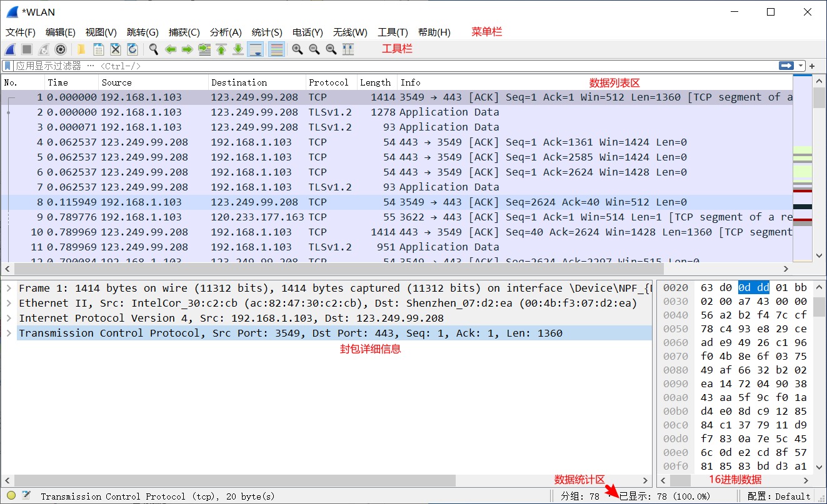Stop the running packet capture
This screenshot has width=827, height=504.
point(27,49)
